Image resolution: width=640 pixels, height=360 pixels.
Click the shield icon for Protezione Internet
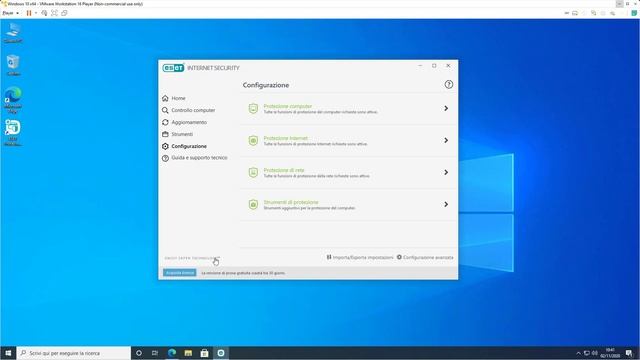point(253,140)
